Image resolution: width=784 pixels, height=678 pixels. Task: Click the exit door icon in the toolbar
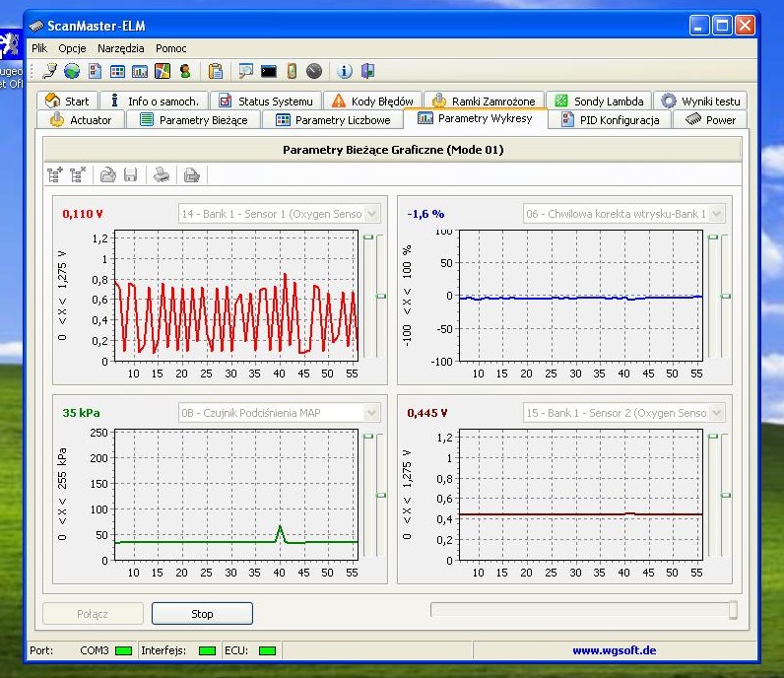click(x=367, y=71)
